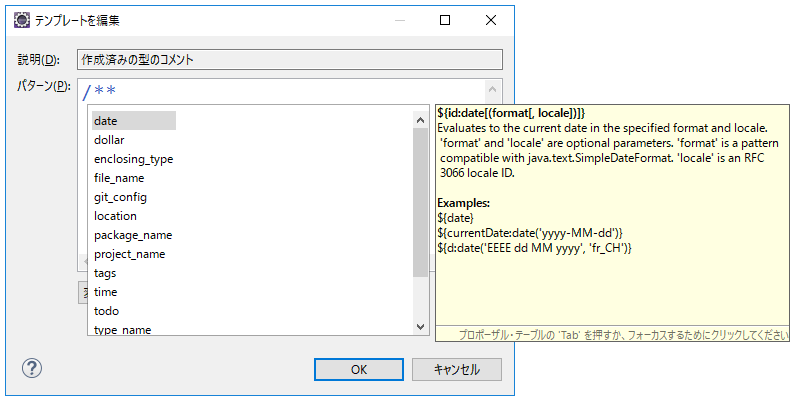Choose enclosing_type from the proposal list
The height and width of the screenshot is (402, 794).
133,159
